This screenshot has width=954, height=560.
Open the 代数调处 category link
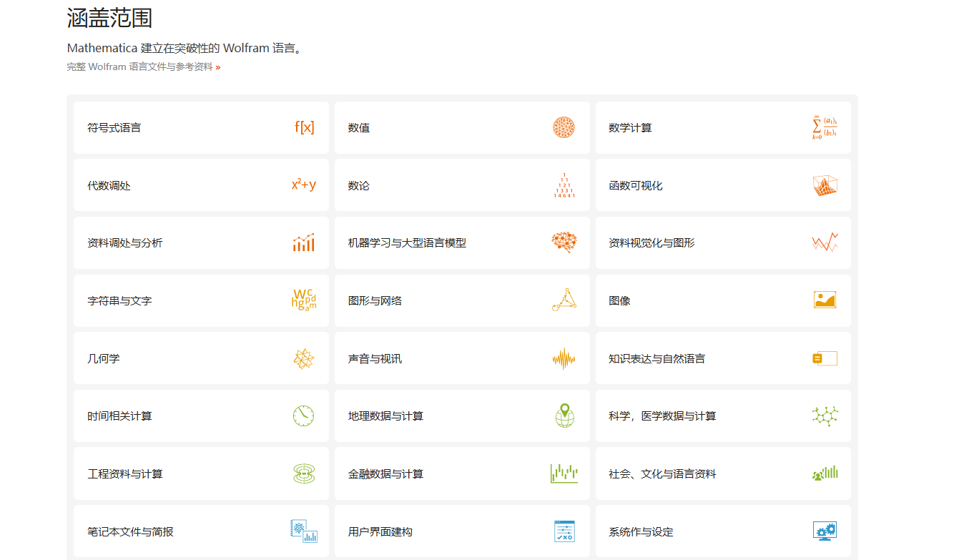click(201, 185)
